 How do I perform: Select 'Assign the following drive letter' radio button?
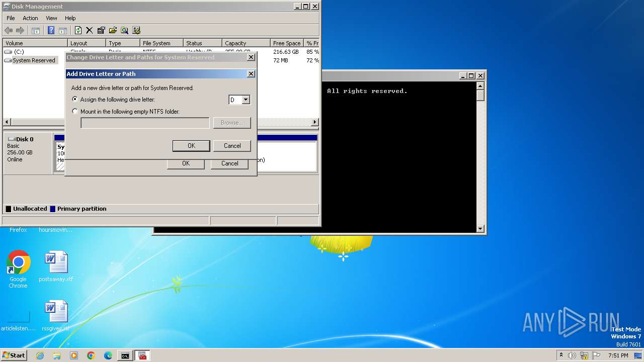[x=75, y=100]
